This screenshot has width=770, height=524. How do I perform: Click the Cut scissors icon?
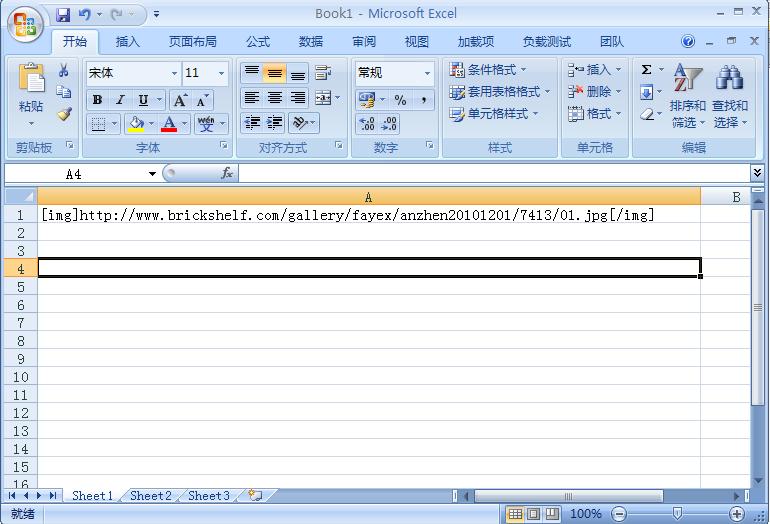[x=63, y=70]
